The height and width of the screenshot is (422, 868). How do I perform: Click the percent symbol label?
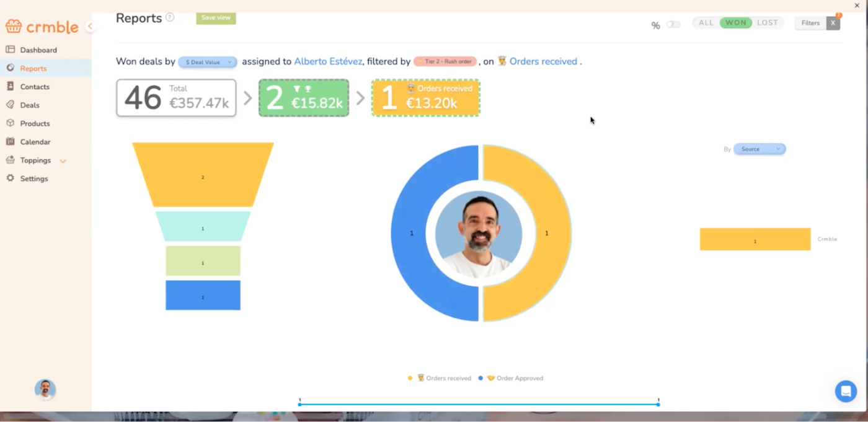pos(655,25)
